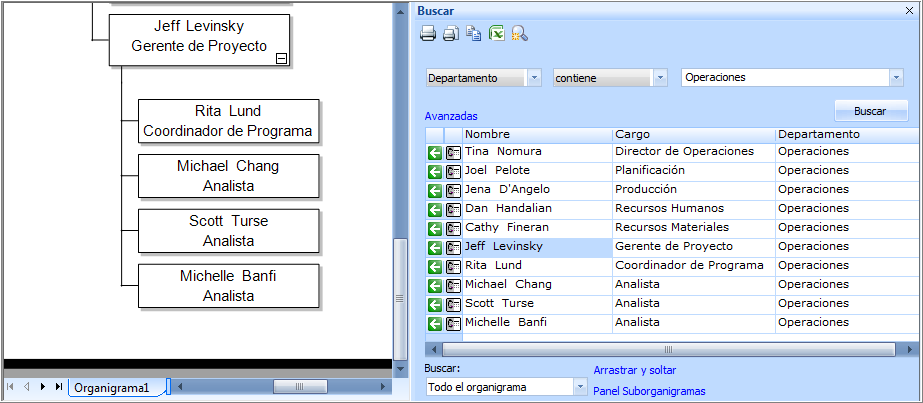This screenshot has height=403, width=923.
Task: Collapse Jeff Levinsky's subordinates in chart
Action: (281, 59)
